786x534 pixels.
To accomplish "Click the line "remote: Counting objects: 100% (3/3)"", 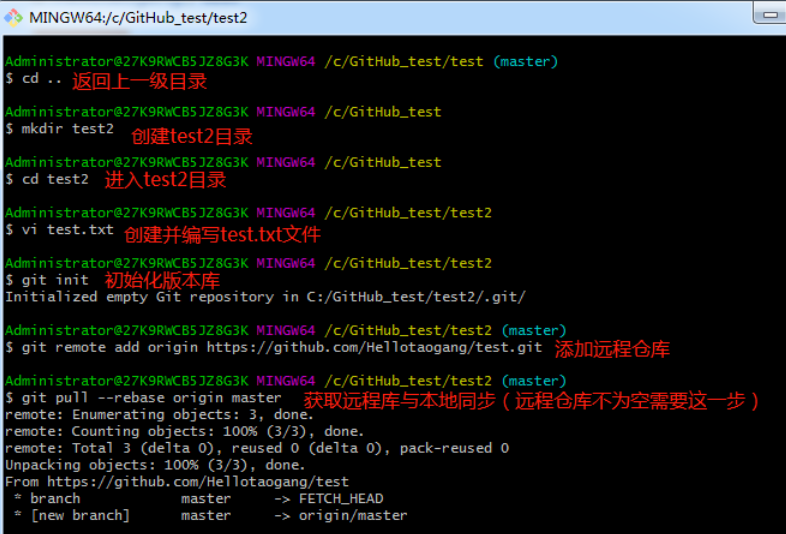I will coord(184,431).
